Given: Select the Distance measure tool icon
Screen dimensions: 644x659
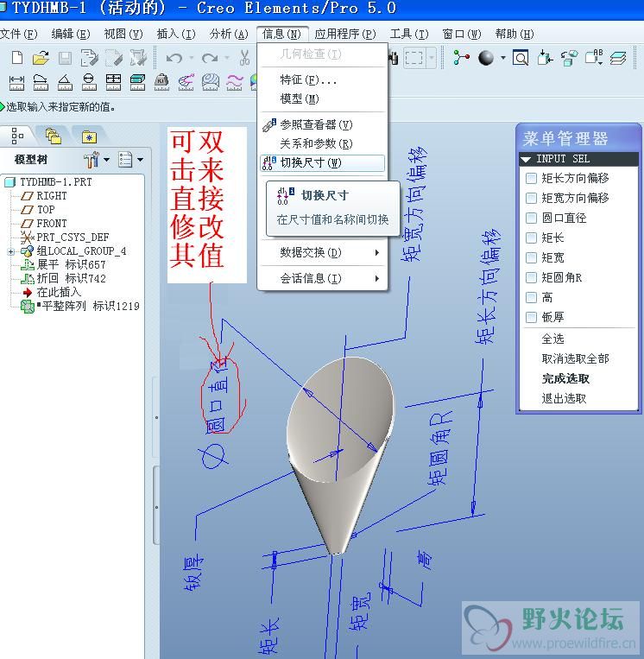Looking at the screenshot, I should click(16, 82).
